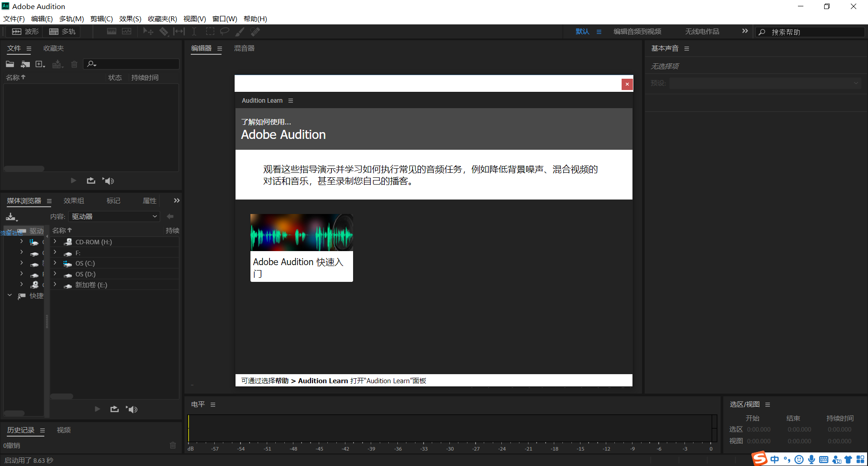Select the Spot Healing Brush tool
The image size is (868, 466).
(x=255, y=31)
